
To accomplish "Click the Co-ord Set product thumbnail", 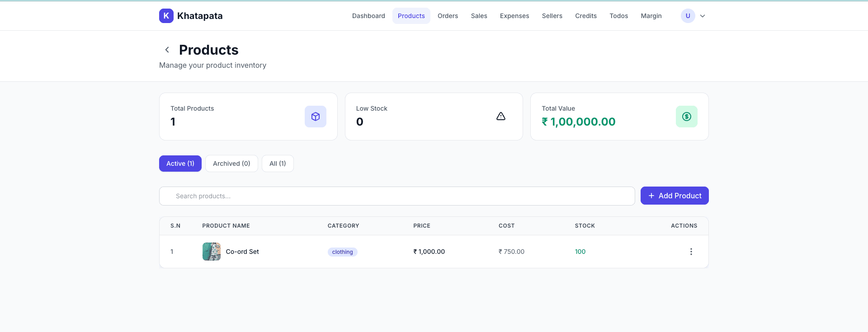I will pos(212,252).
